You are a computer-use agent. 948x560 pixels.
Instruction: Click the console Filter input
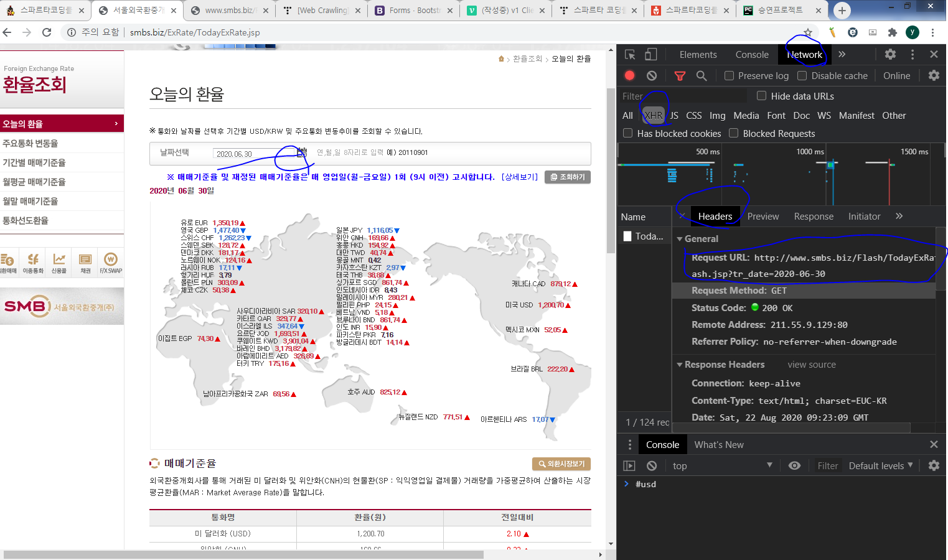coord(827,465)
